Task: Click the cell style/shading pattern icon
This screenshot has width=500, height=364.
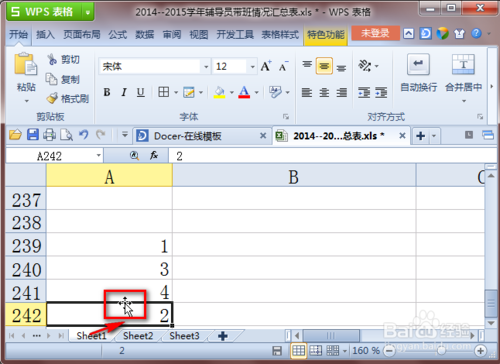Action: pos(189,92)
